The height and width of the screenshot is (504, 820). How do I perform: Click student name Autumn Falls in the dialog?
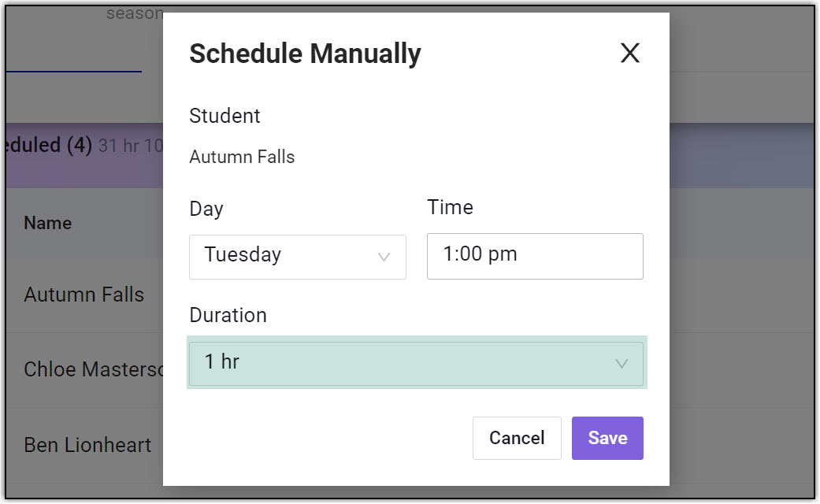(242, 157)
